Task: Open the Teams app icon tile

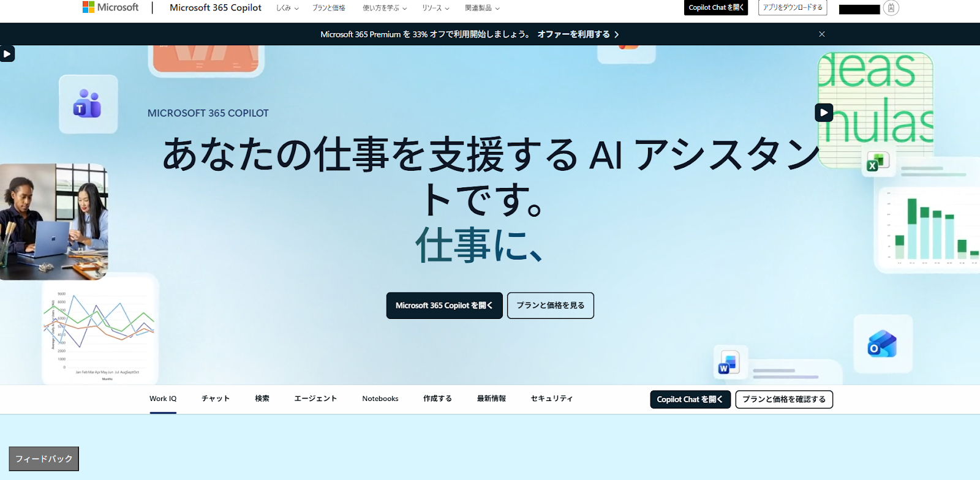Action: click(x=88, y=104)
